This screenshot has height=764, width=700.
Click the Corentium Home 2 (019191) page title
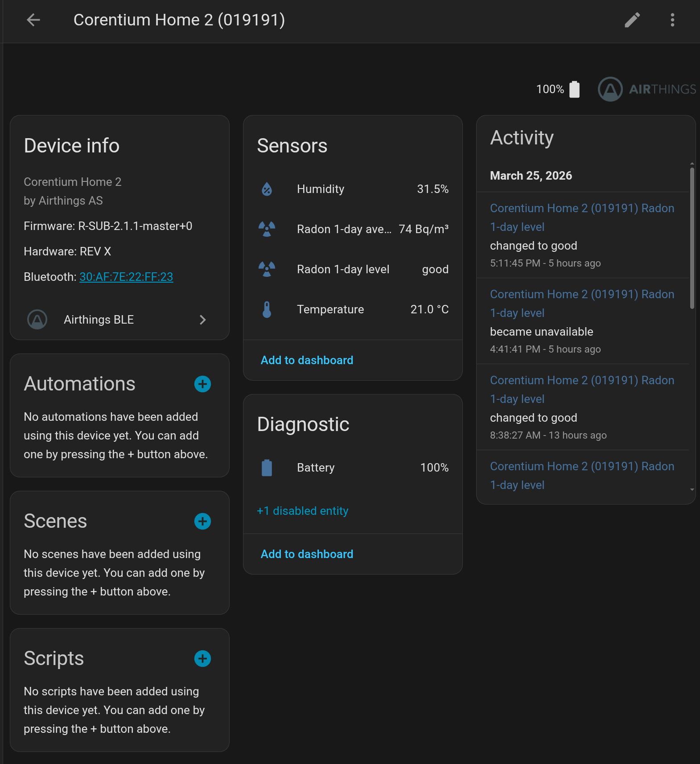[x=179, y=20]
